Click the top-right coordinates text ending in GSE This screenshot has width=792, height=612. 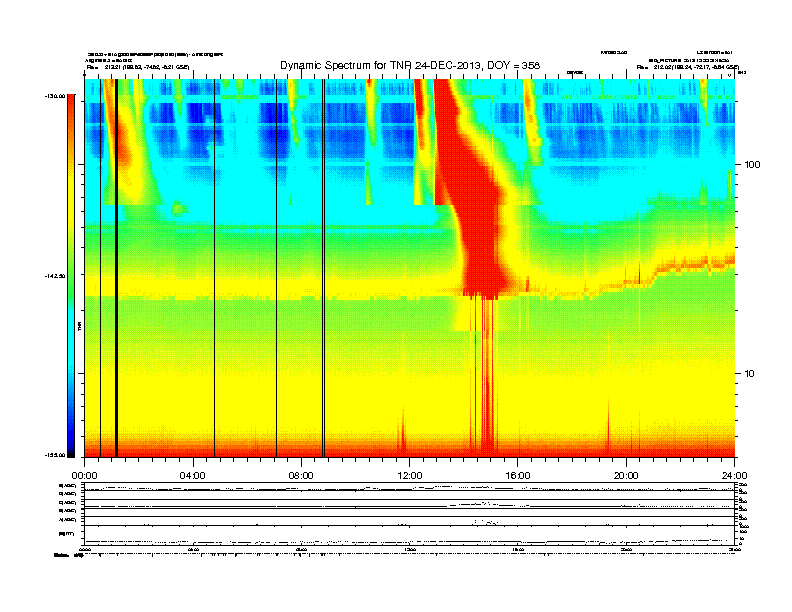tap(687, 67)
